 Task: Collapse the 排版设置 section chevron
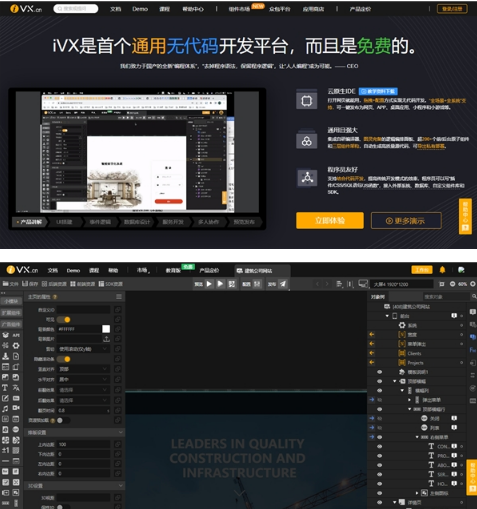coord(120,432)
